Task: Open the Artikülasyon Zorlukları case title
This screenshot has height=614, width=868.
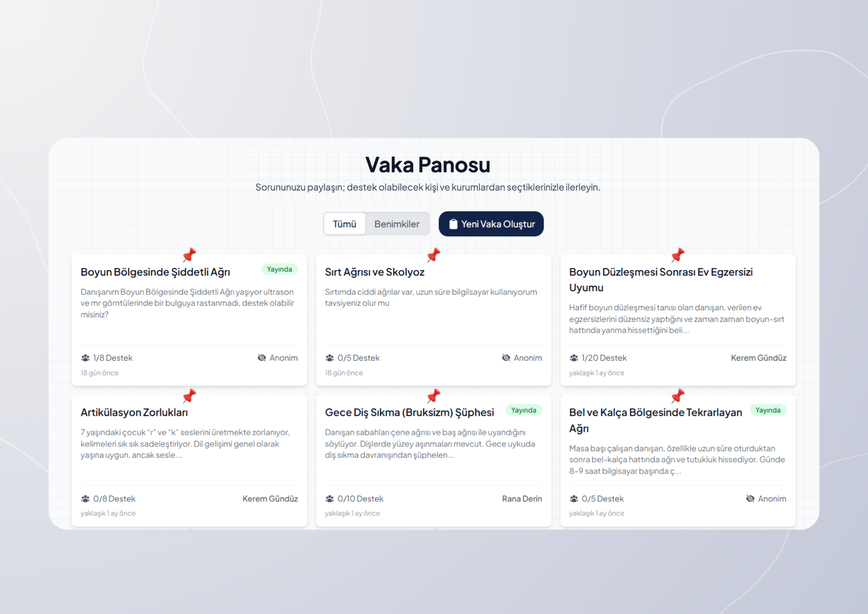Action: 134,412
